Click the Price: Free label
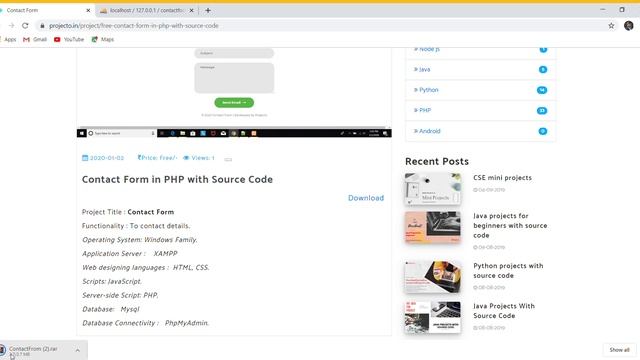This screenshot has width=640, height=360. click(x=157, y=158)
